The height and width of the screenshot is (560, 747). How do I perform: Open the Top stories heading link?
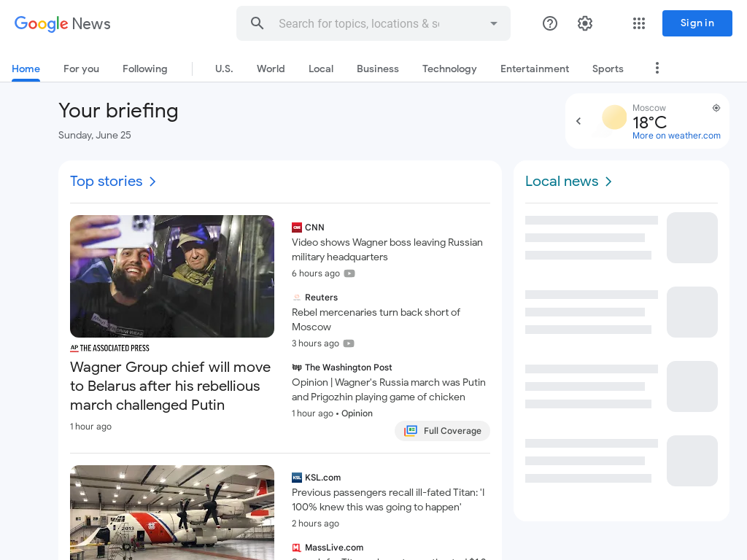(x=107, y=182)
